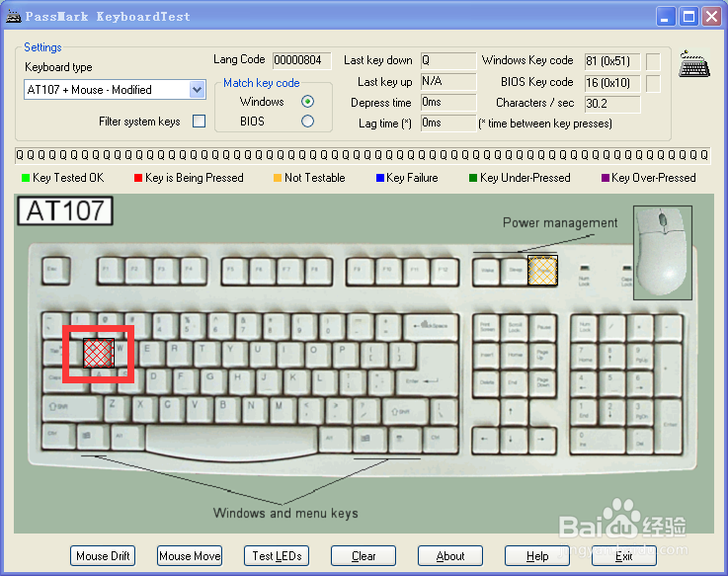Viewport: 728px width, 576px height.
Task: Click the Power key with orange hatch
Action: tap(542, 271)
